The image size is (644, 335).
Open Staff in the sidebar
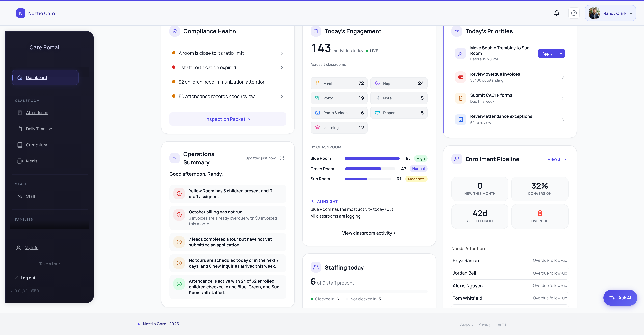pos(31,196)
